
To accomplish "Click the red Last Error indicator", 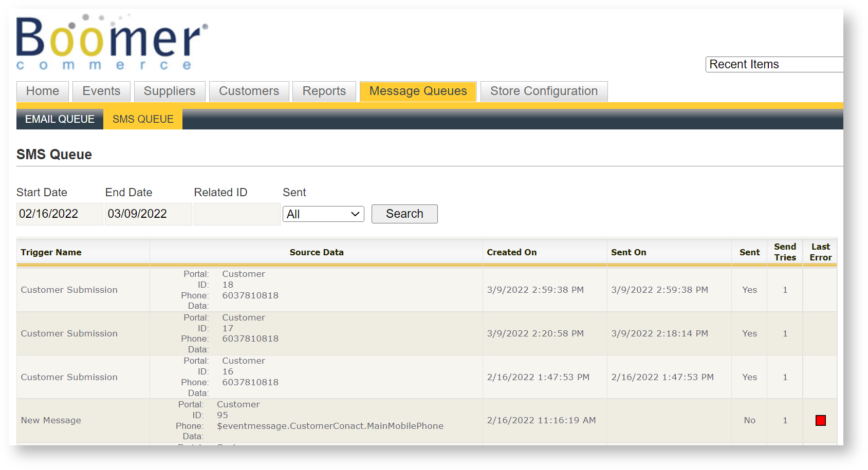I will (820, 421).
